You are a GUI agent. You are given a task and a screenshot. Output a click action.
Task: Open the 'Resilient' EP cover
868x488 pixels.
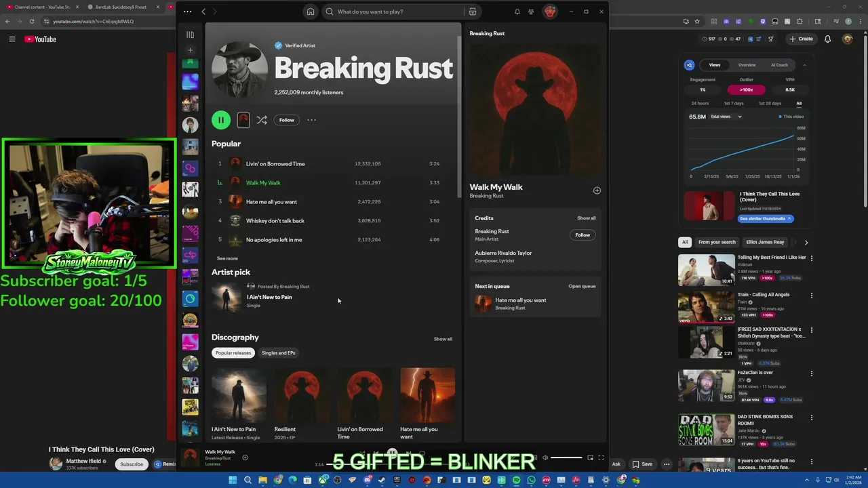pyautogui.click(x=301, y=394)
